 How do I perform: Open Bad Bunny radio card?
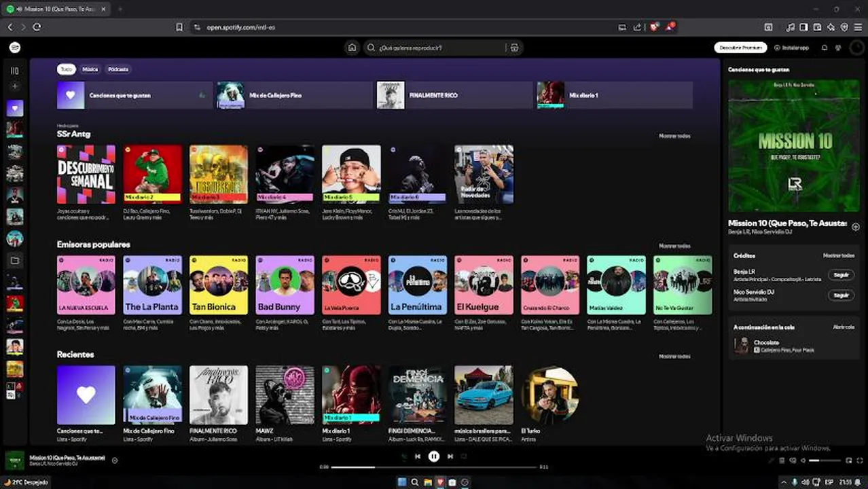tap(285, 285)
